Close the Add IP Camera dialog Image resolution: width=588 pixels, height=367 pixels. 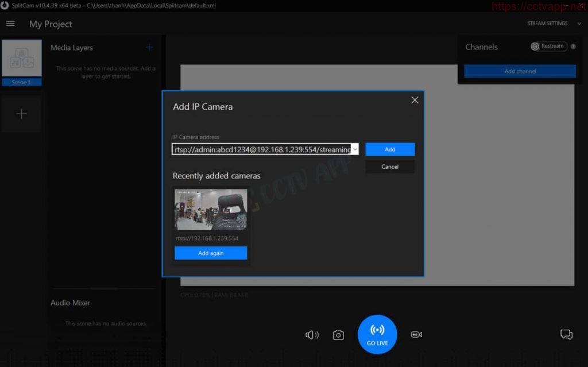415,100
